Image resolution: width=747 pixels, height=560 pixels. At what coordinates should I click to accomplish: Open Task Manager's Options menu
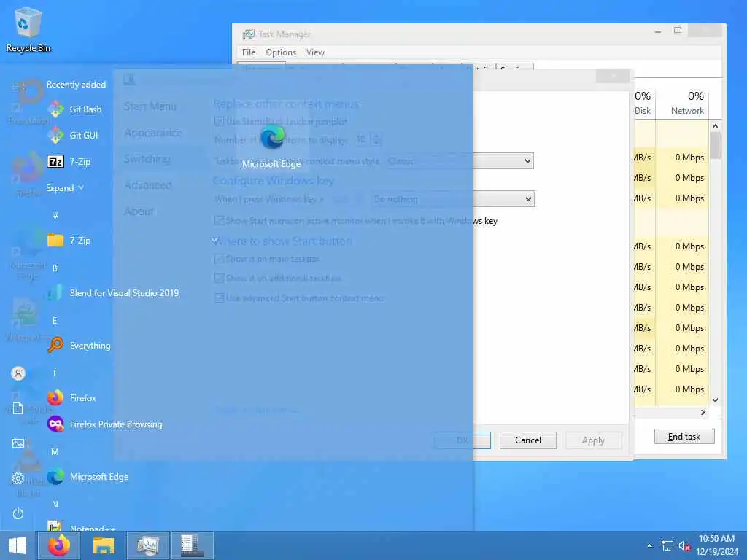coord(281,52)
